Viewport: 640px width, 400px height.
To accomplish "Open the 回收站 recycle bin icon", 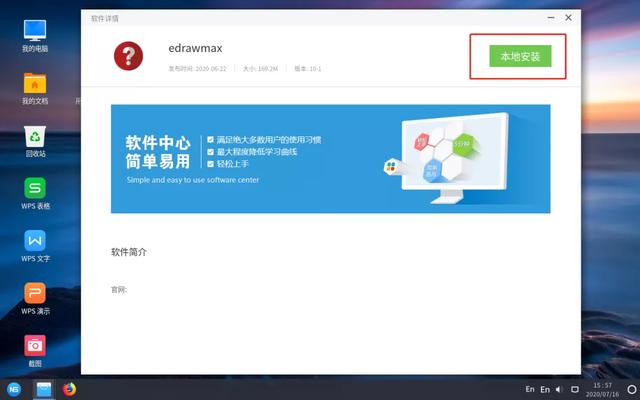I will click(x=35, y=141).
